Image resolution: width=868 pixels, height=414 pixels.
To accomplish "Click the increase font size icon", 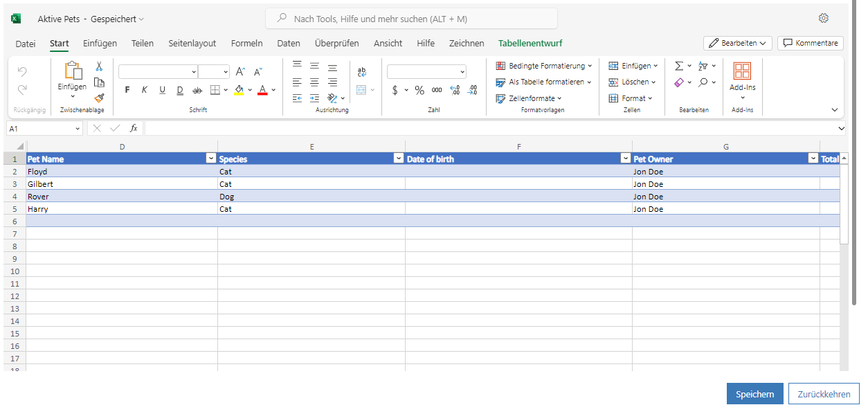I will coord(240,71).
